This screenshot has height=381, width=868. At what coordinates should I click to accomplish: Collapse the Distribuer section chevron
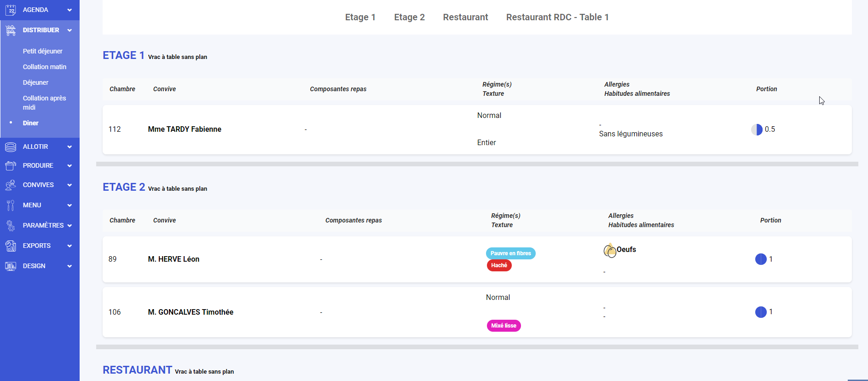[x=69, y=30]
